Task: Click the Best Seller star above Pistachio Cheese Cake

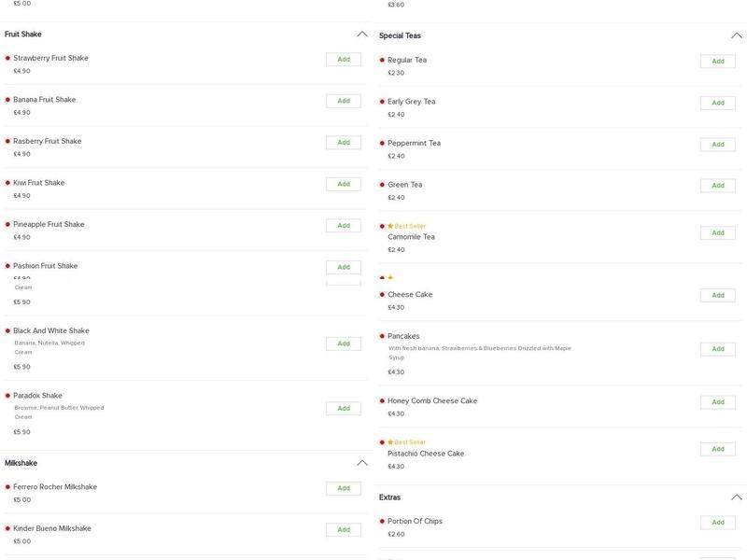Action: pyautogui.click(x=390, y=442)
